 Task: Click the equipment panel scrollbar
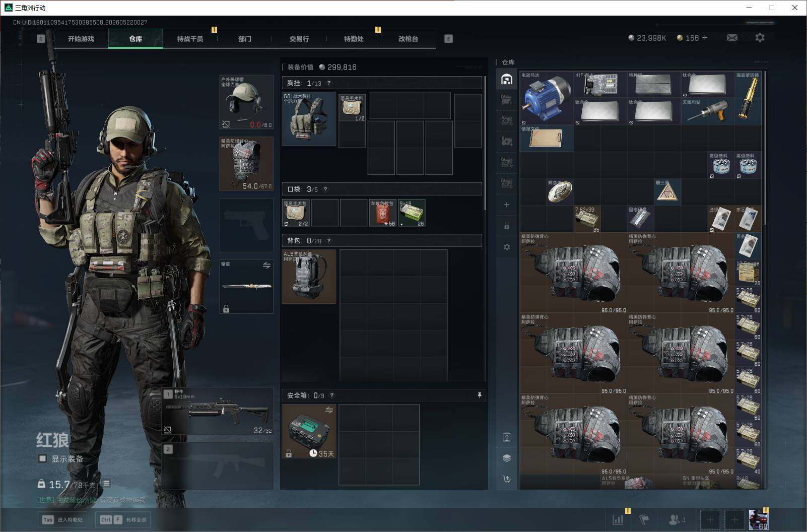pyautogui.click(x=485, y=143)
